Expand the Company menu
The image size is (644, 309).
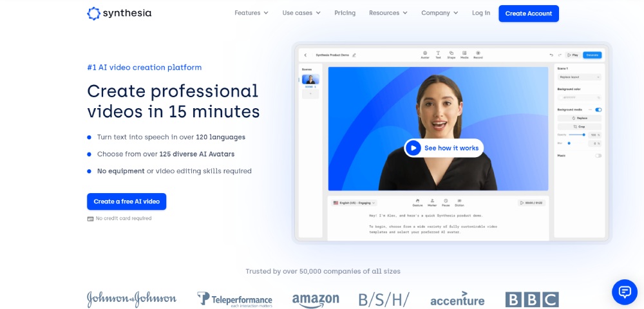[x=439, y=13]
